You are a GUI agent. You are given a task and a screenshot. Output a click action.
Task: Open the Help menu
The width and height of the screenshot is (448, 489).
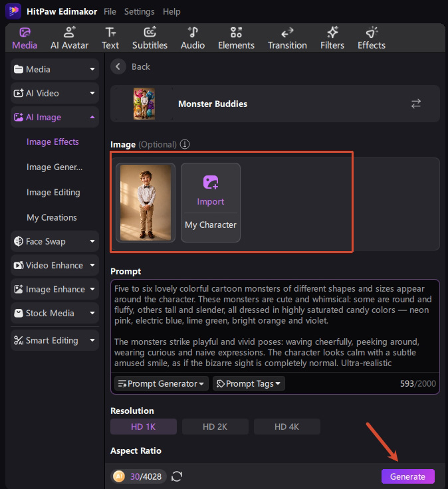(x=171, y=11)
